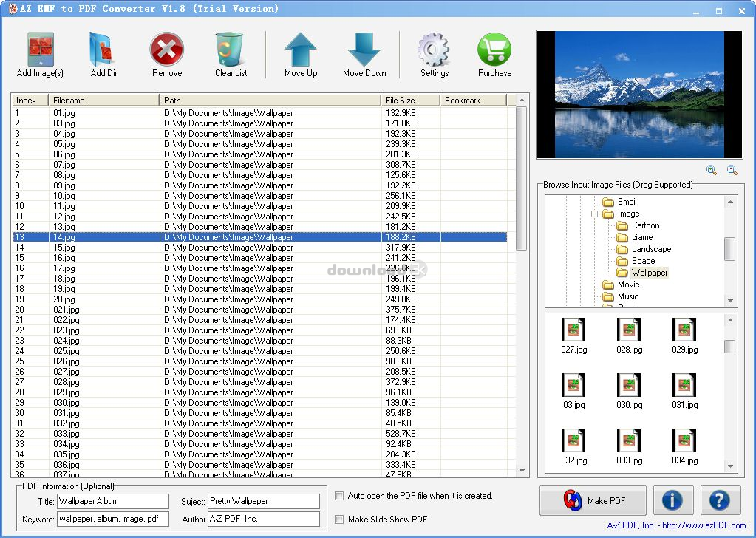Viewport: 756px width, 538px height.
Task: Collapse the Image folder tree node
Action: [x=594, y=214]
